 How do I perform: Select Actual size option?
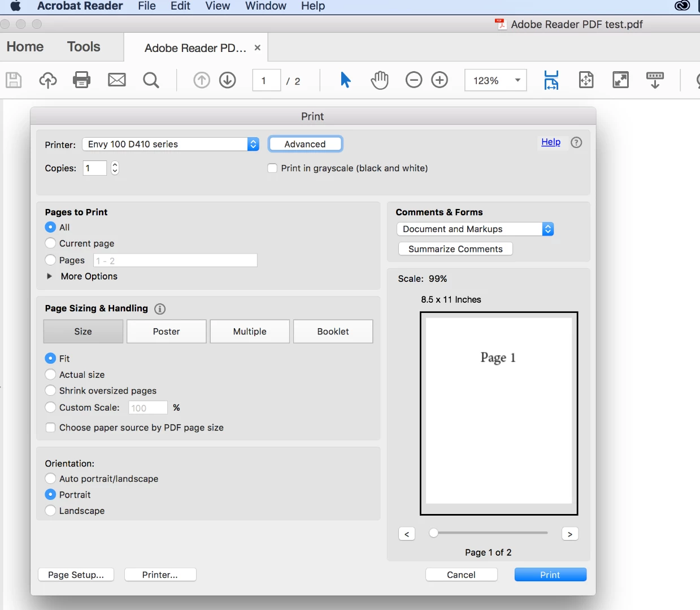click(x=50, y=374)
